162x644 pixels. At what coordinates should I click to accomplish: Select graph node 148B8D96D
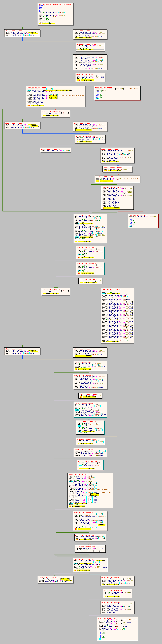click(x=90, y=537)
